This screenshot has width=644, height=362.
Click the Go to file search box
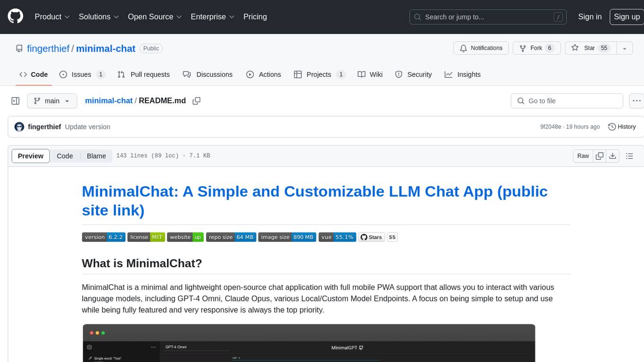(x=567, y=101)
